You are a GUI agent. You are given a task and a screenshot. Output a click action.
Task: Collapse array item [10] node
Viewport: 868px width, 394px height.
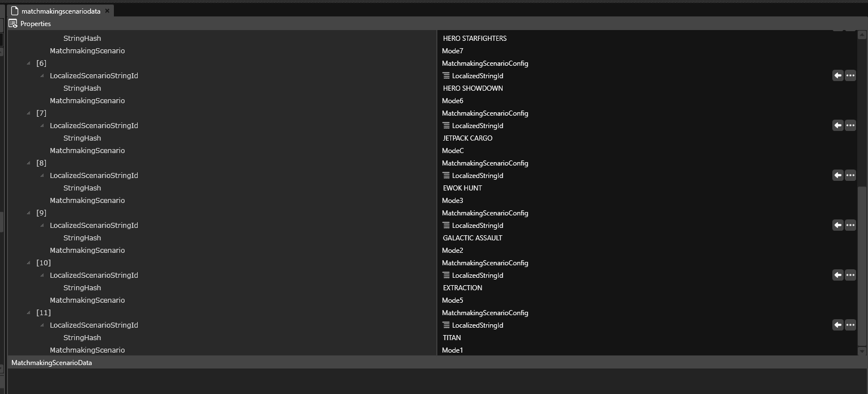point(29,263)
